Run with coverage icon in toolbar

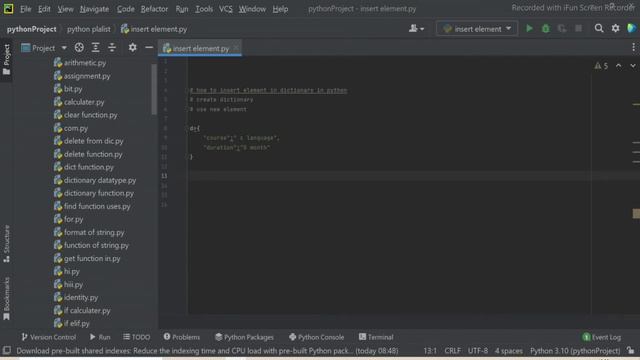562,29
